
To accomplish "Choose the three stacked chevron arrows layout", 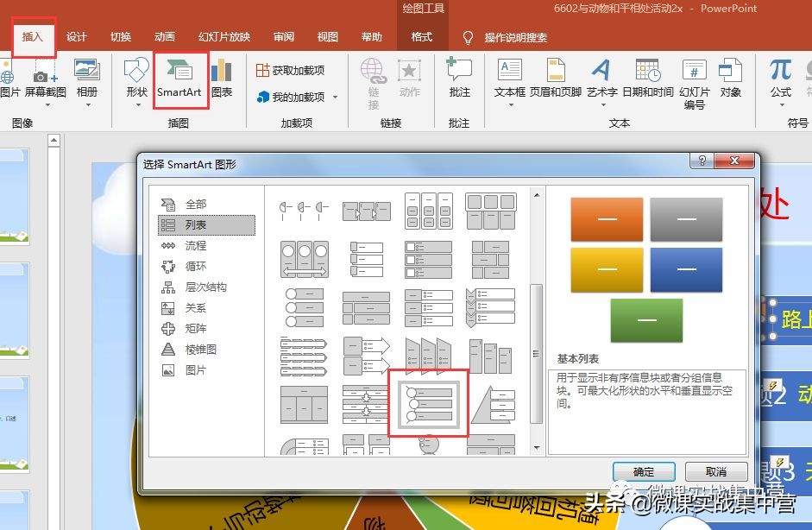I will (305, 356).
